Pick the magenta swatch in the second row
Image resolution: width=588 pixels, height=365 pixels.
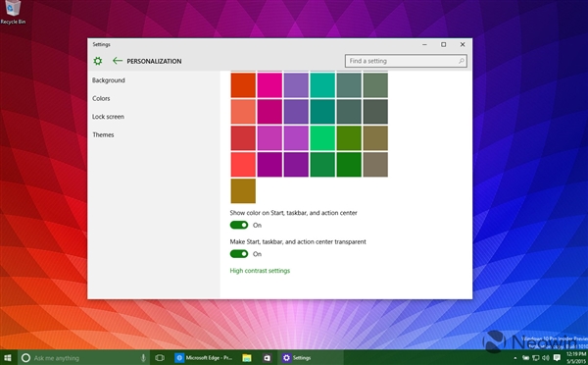(x=269, y=112)
